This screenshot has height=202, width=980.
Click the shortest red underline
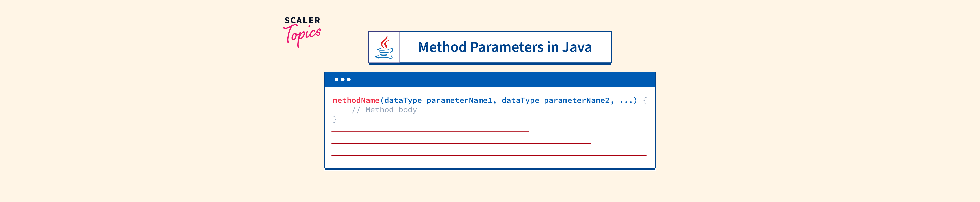point(430,131)
